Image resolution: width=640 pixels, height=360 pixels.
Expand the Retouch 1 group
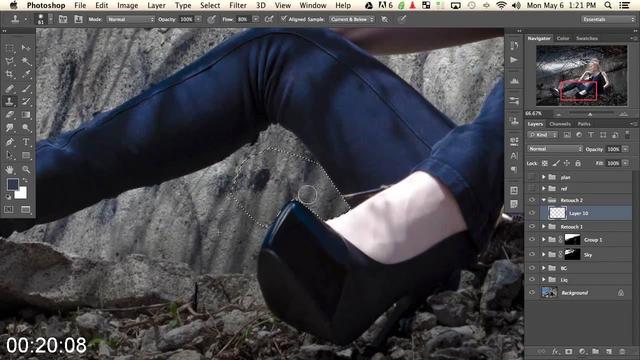543,227
